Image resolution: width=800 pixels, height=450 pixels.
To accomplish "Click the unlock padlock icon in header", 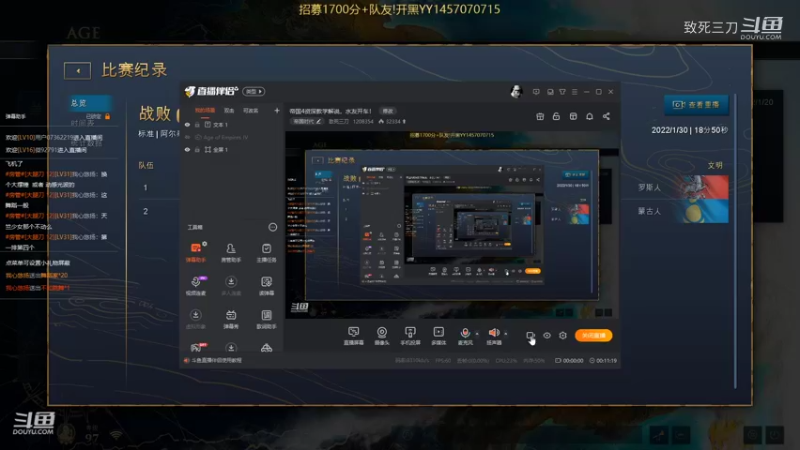I will (556, 116).
